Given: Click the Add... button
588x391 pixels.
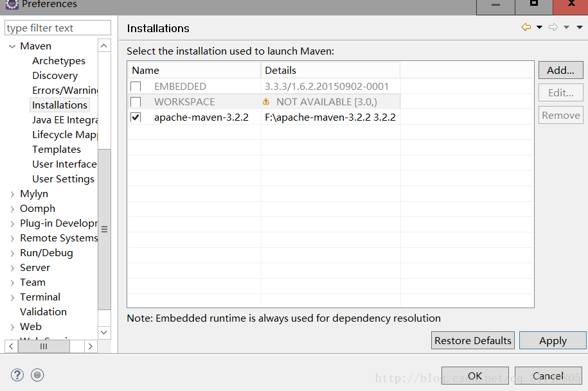Looking at the screenshot, I should pyautogui.click(x=560, y=70).
